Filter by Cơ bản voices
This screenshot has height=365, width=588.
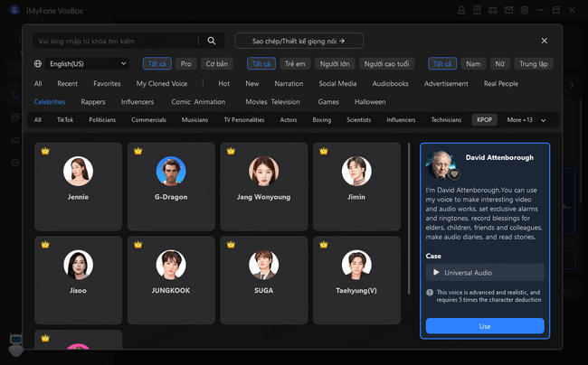pyautogui.click(x=217, y=63)
